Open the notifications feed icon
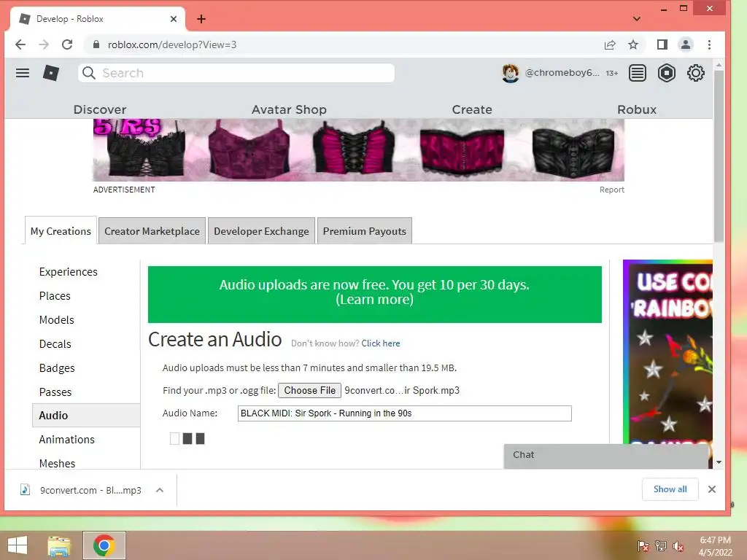Image resolution: width=747 pixels, height=560 pixels. click(x=638, y=73)
